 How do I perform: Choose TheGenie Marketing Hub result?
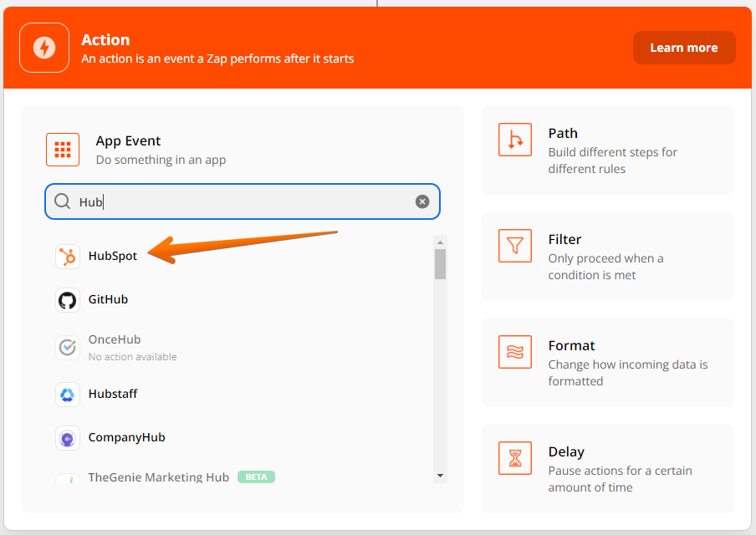coord(159,477)
